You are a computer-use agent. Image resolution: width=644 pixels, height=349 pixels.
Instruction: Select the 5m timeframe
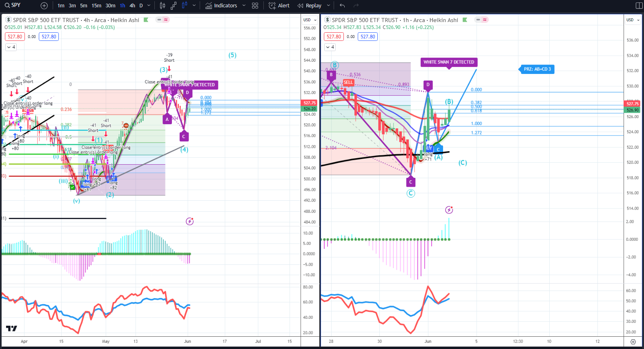(x=84, y=6)
